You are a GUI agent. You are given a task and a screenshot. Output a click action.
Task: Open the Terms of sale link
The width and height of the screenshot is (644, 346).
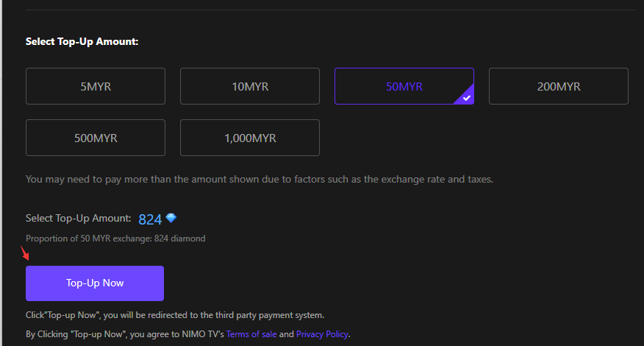251,334
